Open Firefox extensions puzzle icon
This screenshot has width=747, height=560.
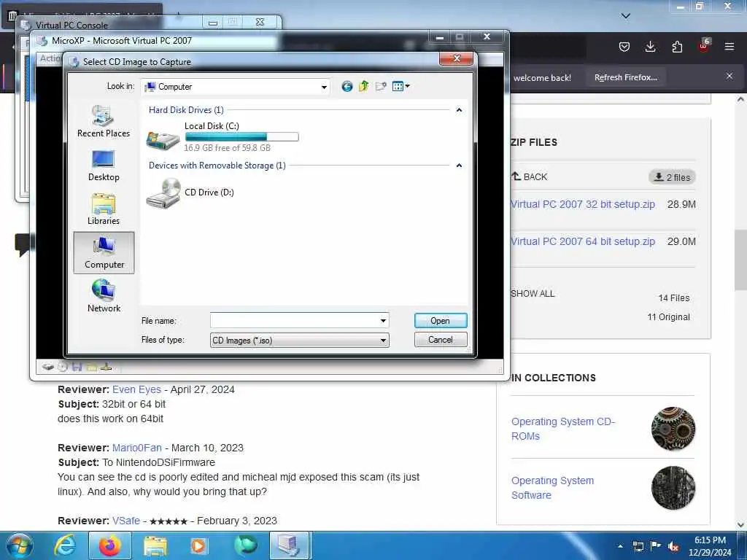point(677,47)
